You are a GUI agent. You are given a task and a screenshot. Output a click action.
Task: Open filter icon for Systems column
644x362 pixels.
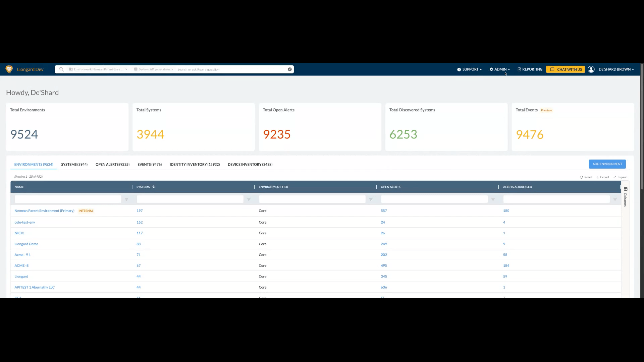pyautogui.click(x=249, y=199)
